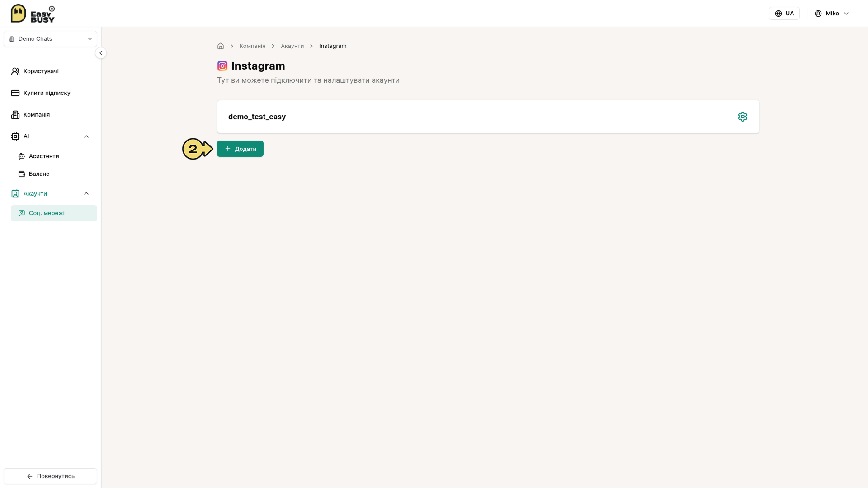Open Купити підписку in the sidebar
The image size is (868, 488).
50,93
